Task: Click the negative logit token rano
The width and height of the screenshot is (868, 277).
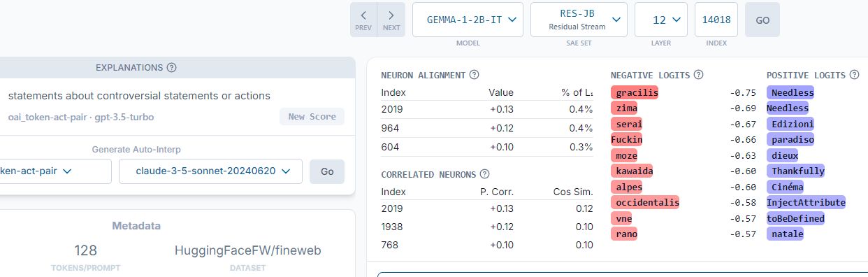Action: point(624,234)
